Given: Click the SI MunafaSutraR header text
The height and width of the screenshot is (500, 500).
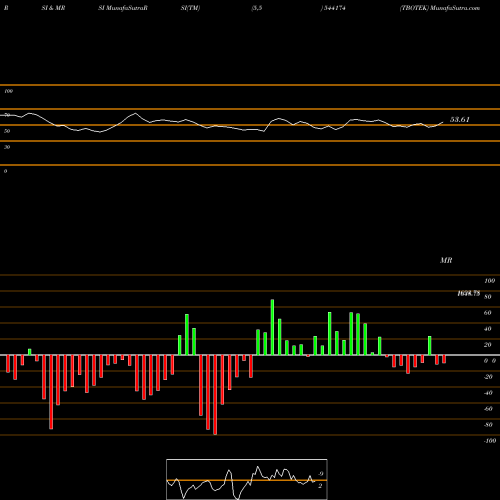Looking at the screenshot, I should [123, 8].
